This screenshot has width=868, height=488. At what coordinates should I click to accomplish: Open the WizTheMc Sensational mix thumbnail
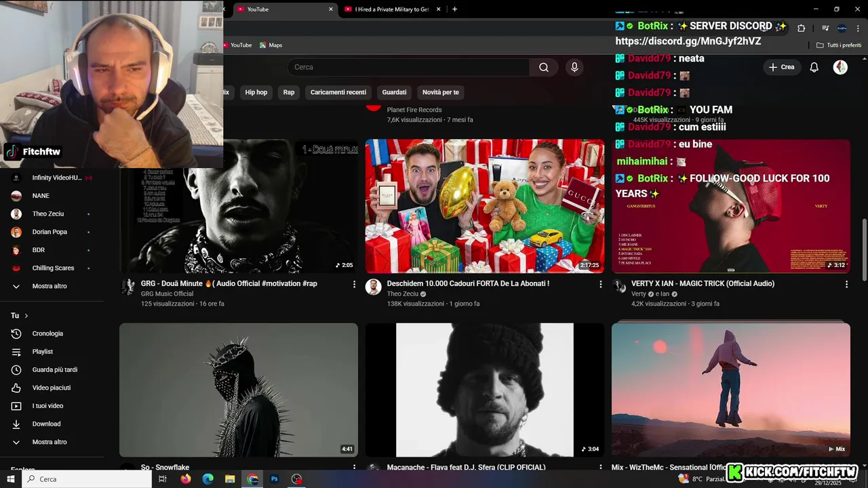point(731,390)
